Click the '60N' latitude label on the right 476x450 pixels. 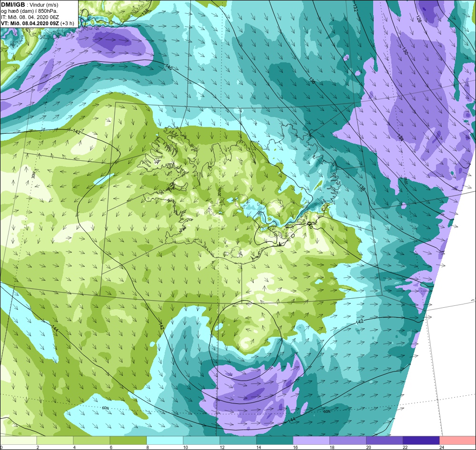point(327,412)
